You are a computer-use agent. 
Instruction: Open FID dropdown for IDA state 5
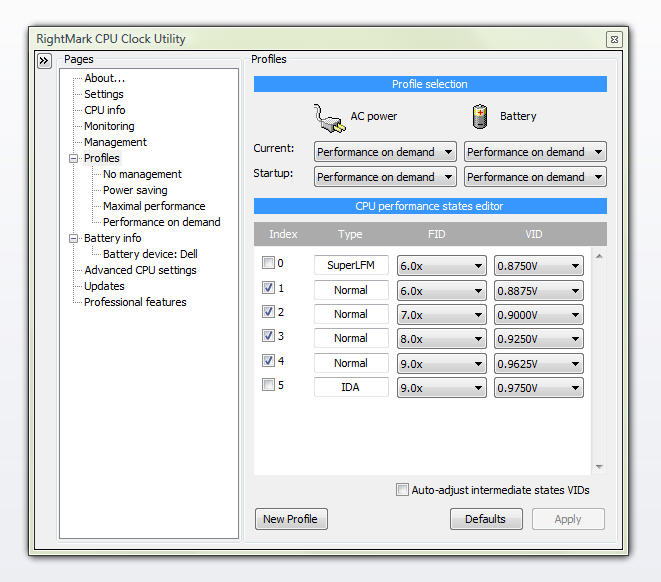click(441, 388)
